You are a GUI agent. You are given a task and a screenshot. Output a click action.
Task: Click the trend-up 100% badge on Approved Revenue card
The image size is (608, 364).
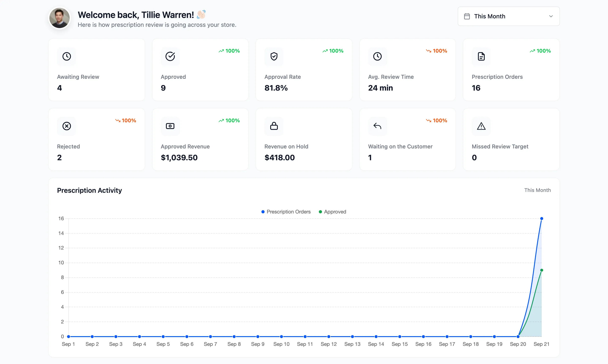229,120
